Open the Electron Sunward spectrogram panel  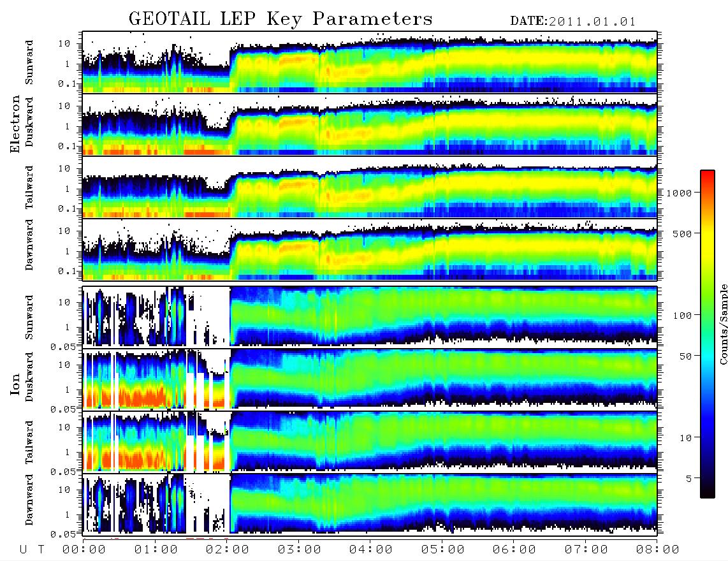click(370, 62)
